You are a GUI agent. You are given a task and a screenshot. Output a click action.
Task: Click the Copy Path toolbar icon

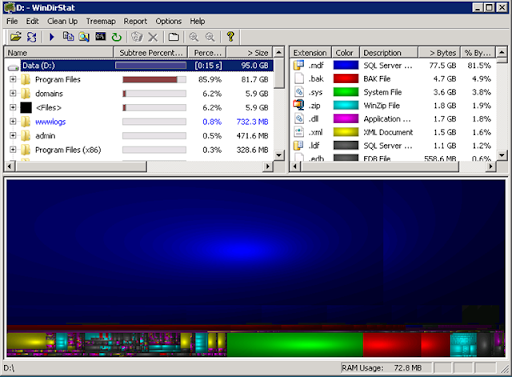(68, 36)
